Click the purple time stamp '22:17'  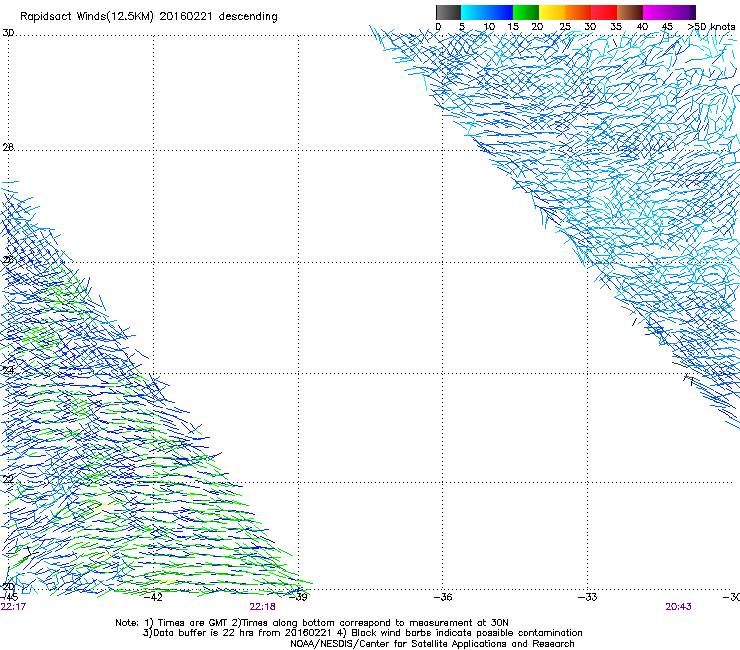(13, 607)
